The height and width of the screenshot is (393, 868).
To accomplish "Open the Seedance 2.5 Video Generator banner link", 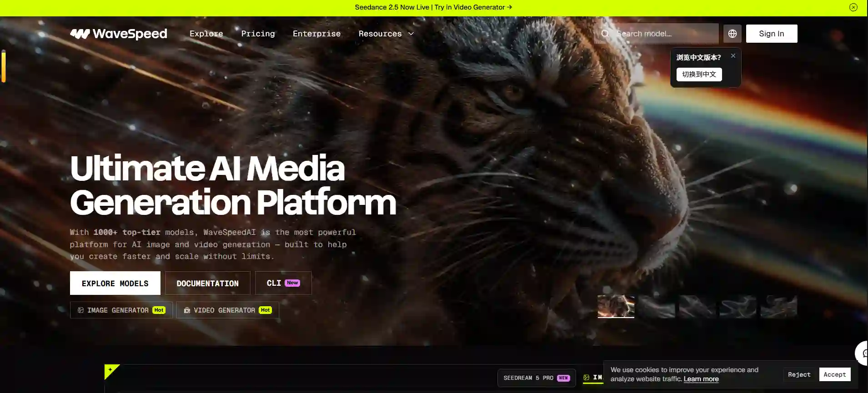I will [433, 7].
